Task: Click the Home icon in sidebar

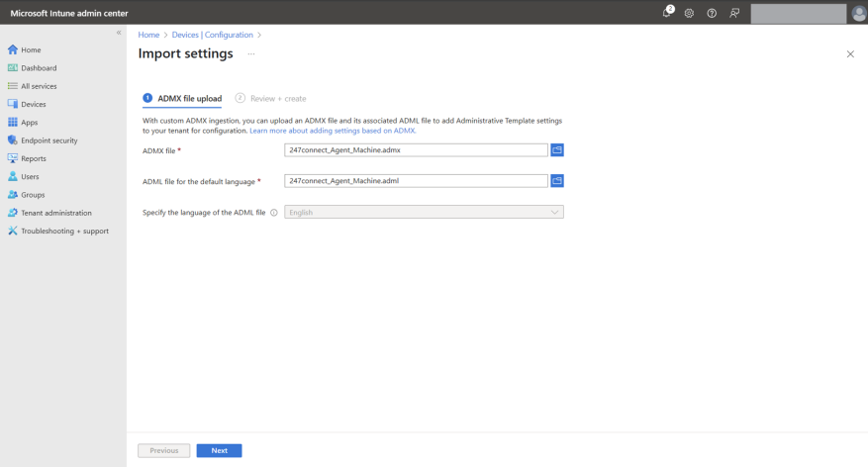Action: point(13,49)
